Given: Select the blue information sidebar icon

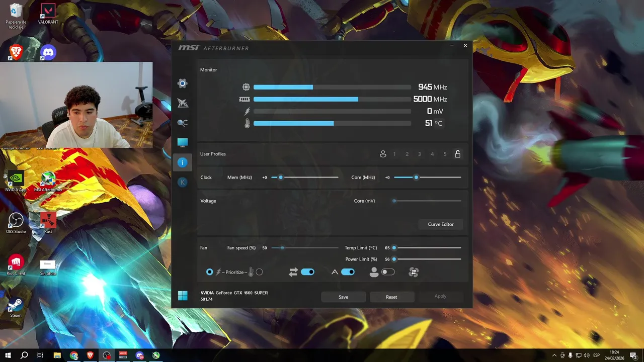Looking at the screenshot, I should [183, 162].
